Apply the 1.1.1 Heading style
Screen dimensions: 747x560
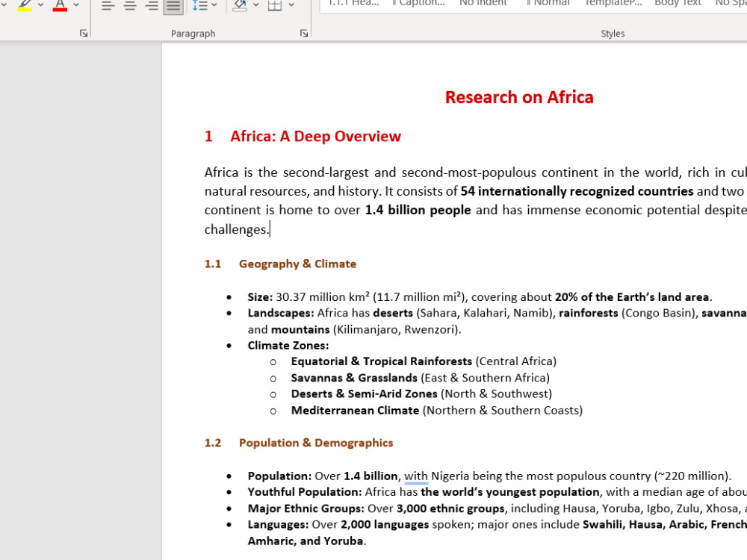click(354, 3)
